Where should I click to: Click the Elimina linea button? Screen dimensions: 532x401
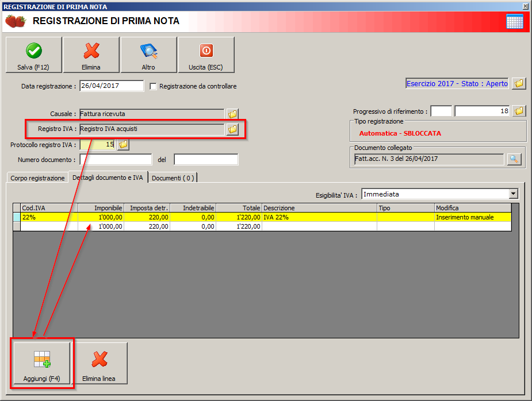coord(99,364)
